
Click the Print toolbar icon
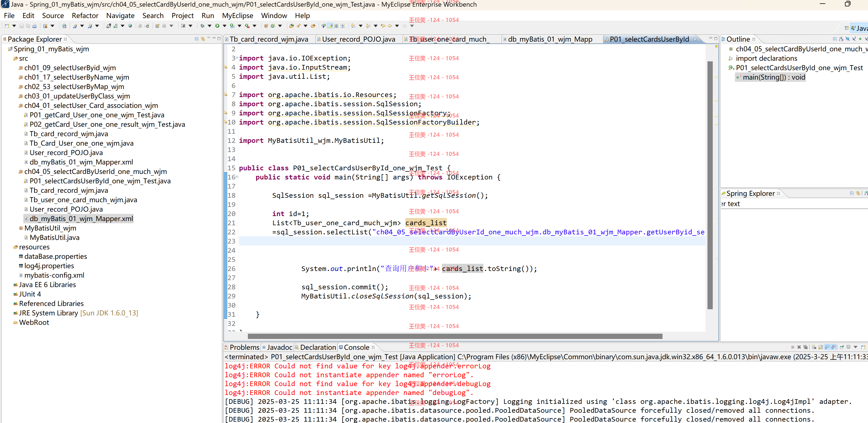point(34,26)
